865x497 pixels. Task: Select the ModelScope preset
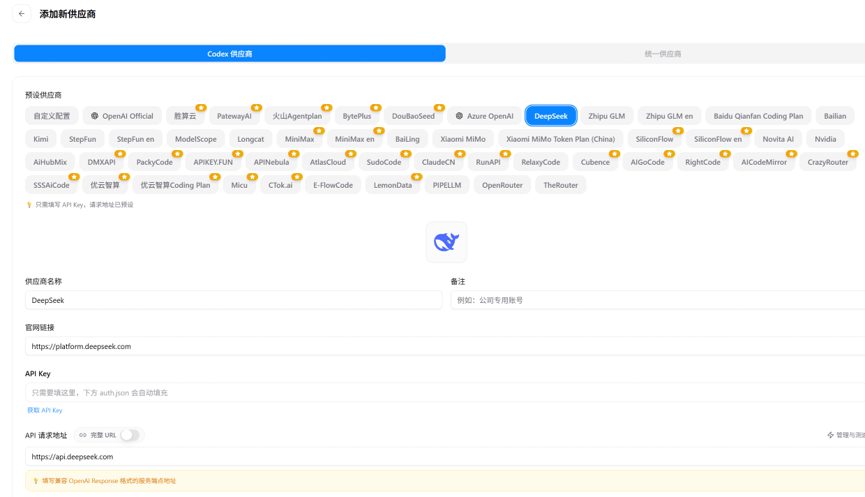click(x=196, y=139)
